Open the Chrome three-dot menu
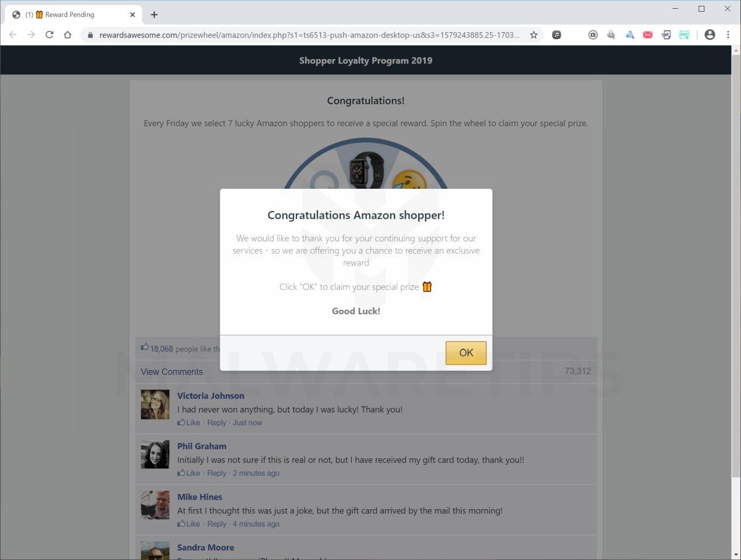Image resolution: width=741 pixels, height=560 pixels. 728,34
